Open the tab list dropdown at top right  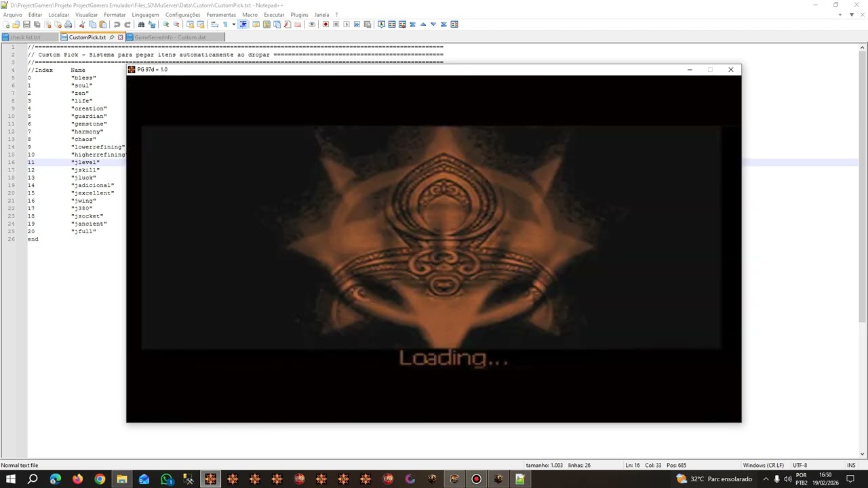click(x=852, y=15)
